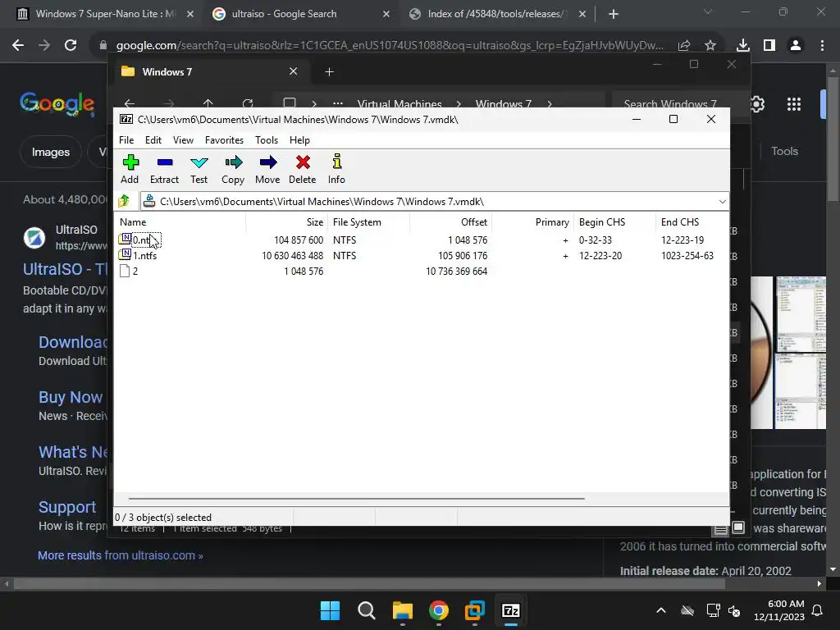This screenshot has height=630, width=840.
Task: Click the Copy arrow icon
Action: pyautogui.click(x=233, y=162)
